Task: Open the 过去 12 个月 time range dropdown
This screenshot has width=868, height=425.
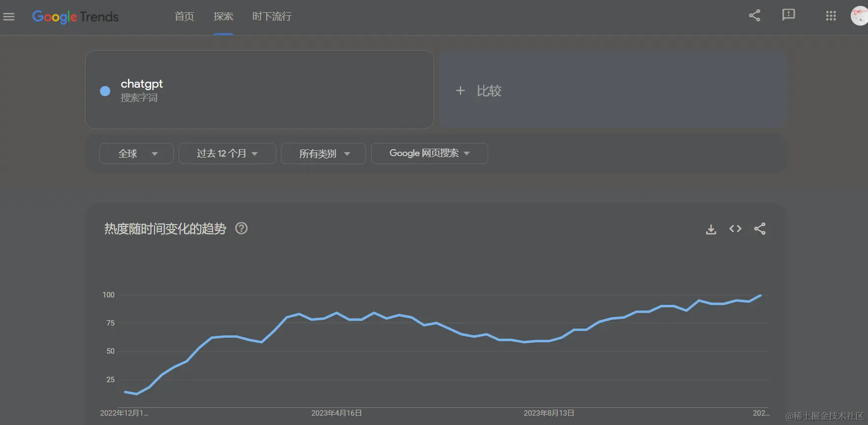Action: (227, 154)
